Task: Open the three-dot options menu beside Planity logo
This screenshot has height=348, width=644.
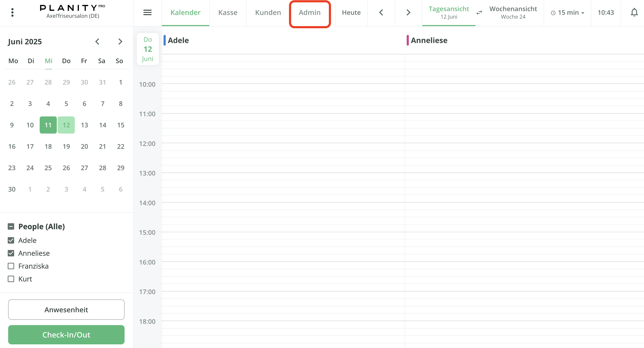Action: [x=12, y=12]
